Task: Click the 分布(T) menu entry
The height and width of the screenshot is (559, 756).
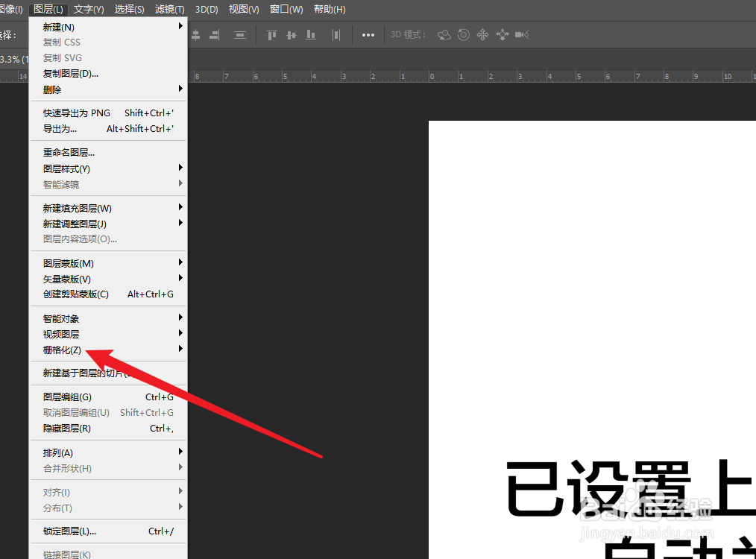Action: pyautogui.click(x=109, y=508)
